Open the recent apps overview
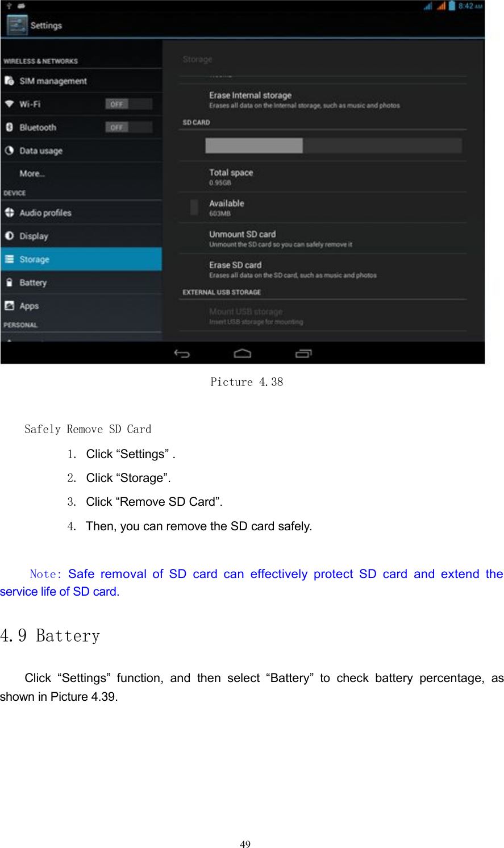 pyautogui.click(x=303, y=353)
